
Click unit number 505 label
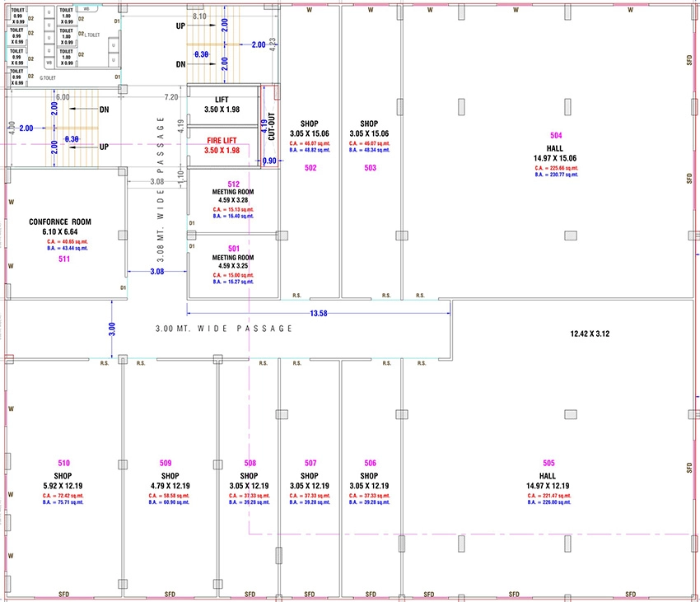(x=548, y=463)
